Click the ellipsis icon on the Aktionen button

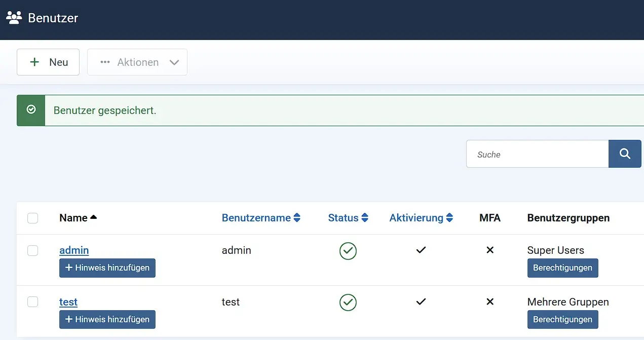[105, 62]
